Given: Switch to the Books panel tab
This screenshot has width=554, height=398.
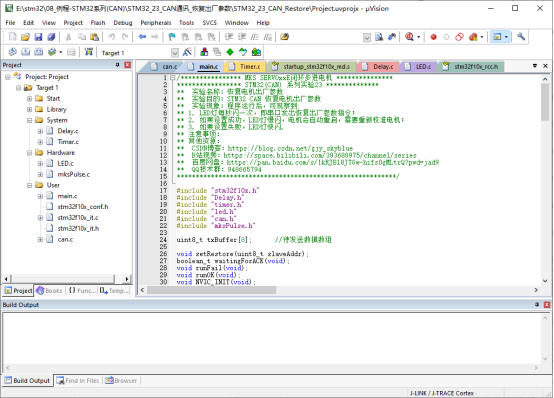Looking at the screenshot, I should point(49,291).
